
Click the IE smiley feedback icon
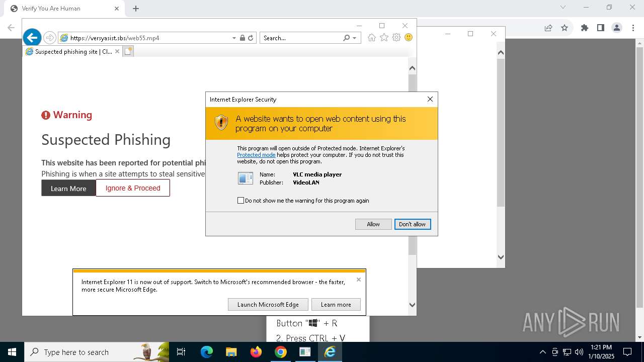[x=409, y=38]
